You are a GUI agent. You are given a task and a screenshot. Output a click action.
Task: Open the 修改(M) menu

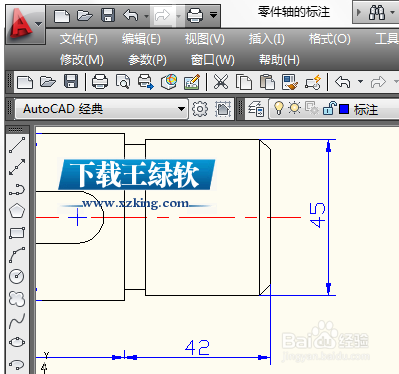pos(82,60)
